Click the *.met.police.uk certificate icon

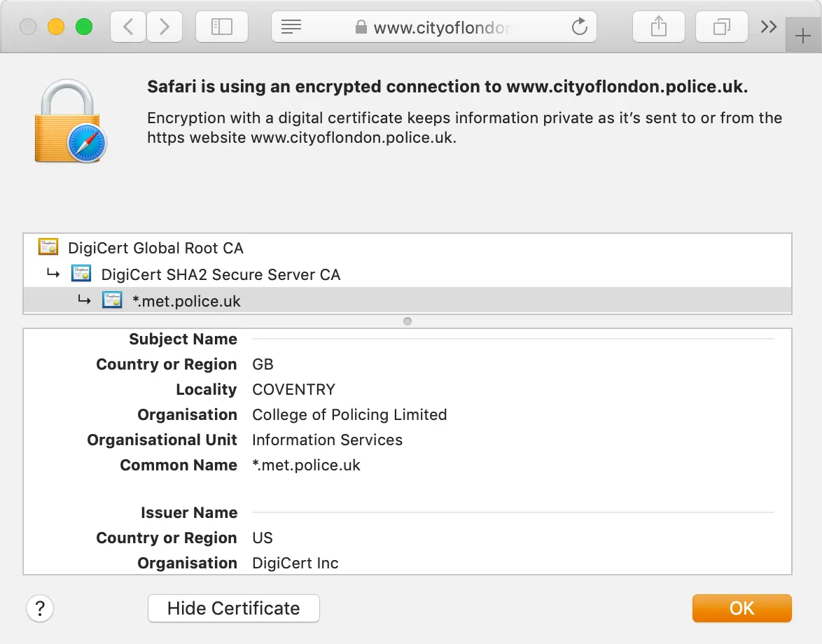[x=112, y=300]
